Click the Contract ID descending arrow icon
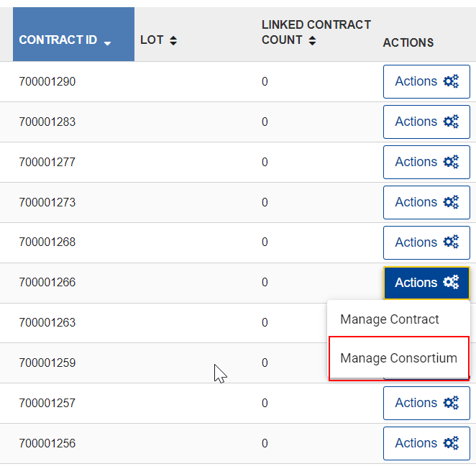This screenshot has height=469, width=476. click(107, 43)
